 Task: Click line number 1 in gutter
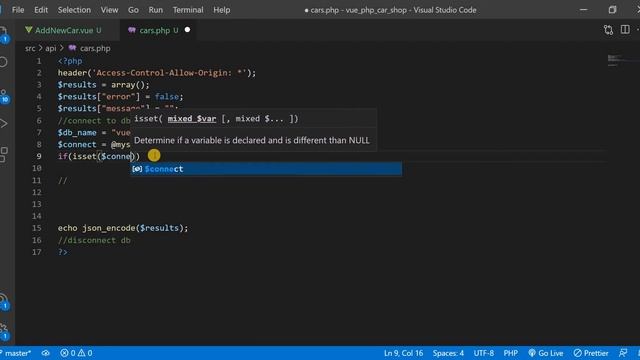39,61
